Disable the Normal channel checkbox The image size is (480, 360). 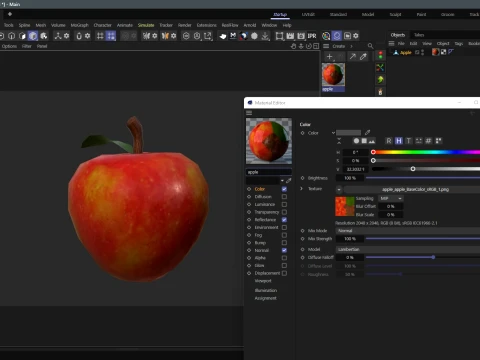(284, 250)
